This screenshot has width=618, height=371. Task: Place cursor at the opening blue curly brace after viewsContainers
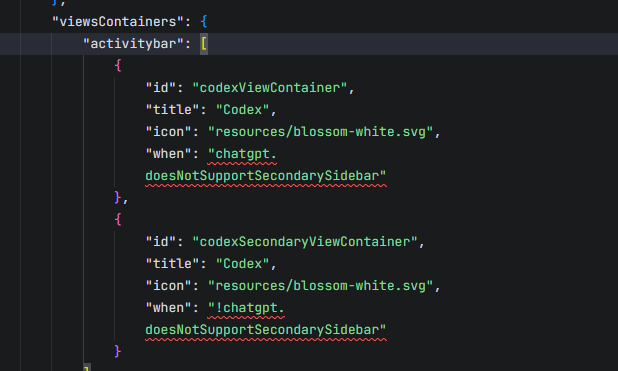coord(204,21)
